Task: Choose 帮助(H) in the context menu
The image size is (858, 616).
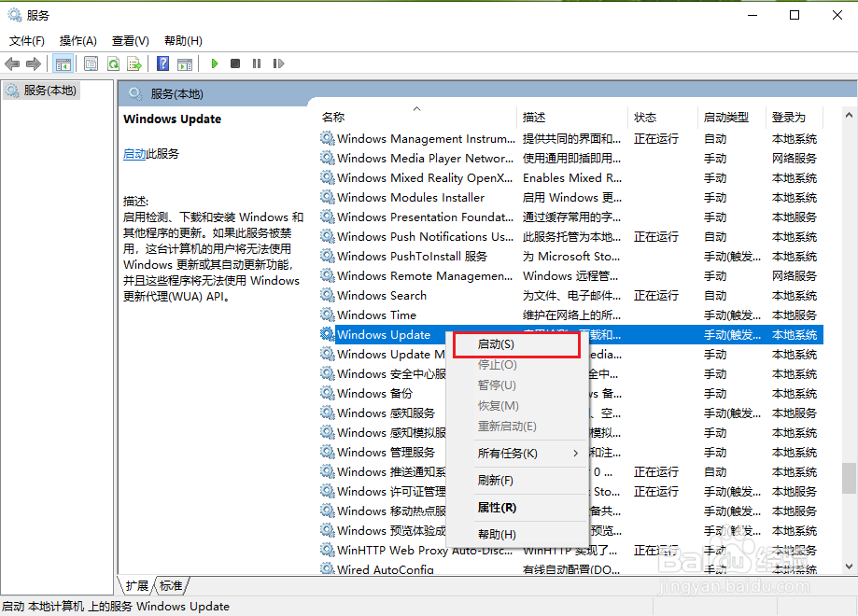Action: pos(517,535)
